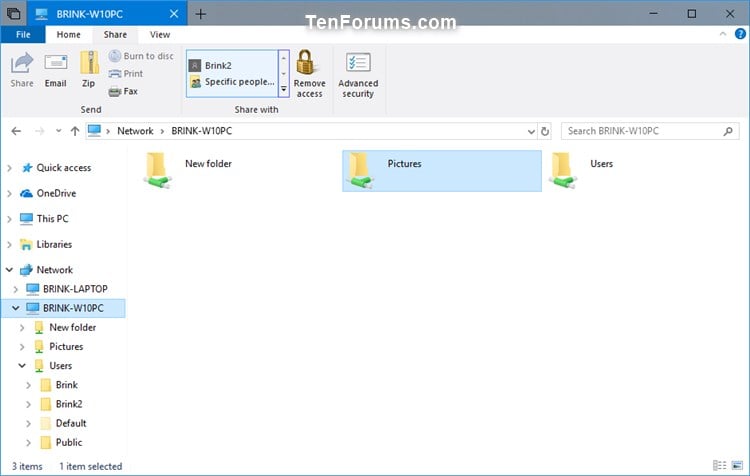Expand Pictures tree node
This screenshot has height=476, width=750.
click(22, 346)
